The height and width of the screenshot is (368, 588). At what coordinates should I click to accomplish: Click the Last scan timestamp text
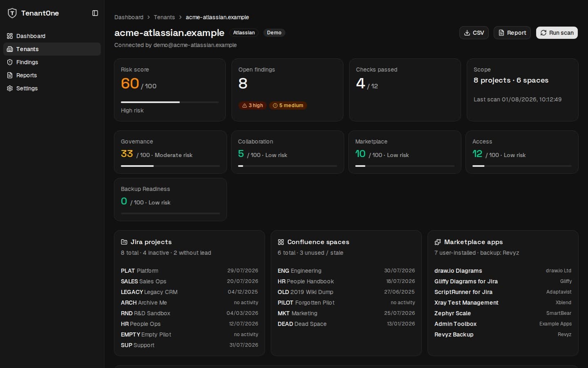pos(517,99)
